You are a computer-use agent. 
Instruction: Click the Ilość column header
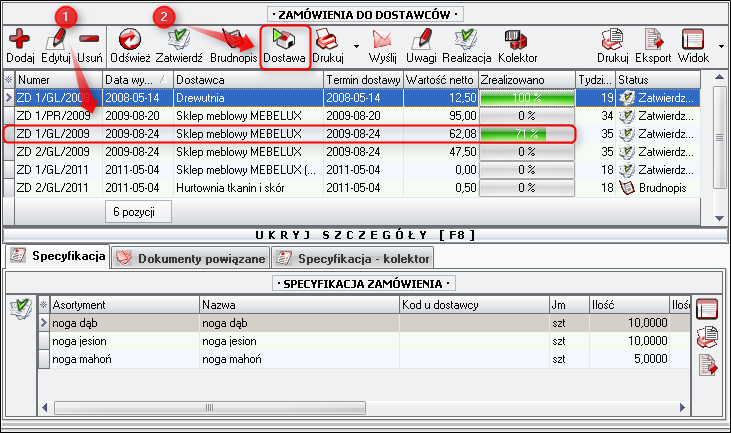pos(629,305)
